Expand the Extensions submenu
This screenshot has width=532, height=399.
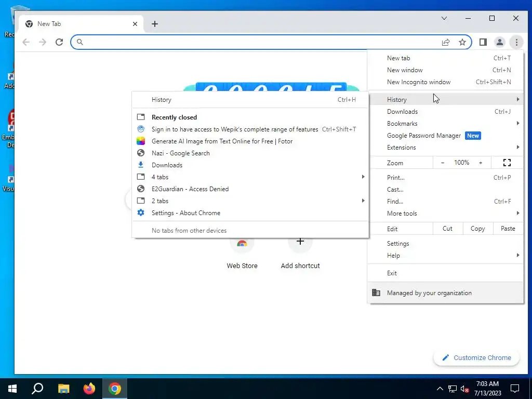(x=446, y=147)
